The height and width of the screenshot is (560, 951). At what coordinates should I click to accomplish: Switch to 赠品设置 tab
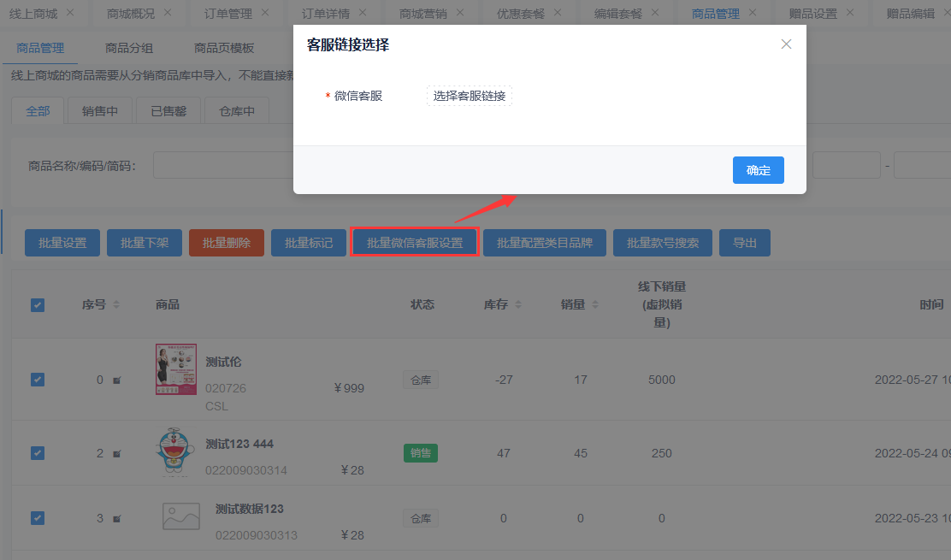coord(812,14)
